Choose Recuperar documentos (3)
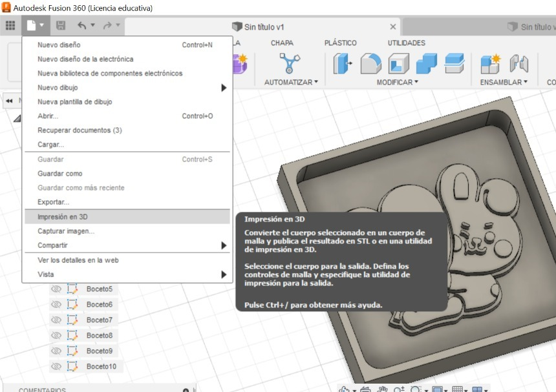The height and width of the screenshot is (392, 556). click(127, 130)
